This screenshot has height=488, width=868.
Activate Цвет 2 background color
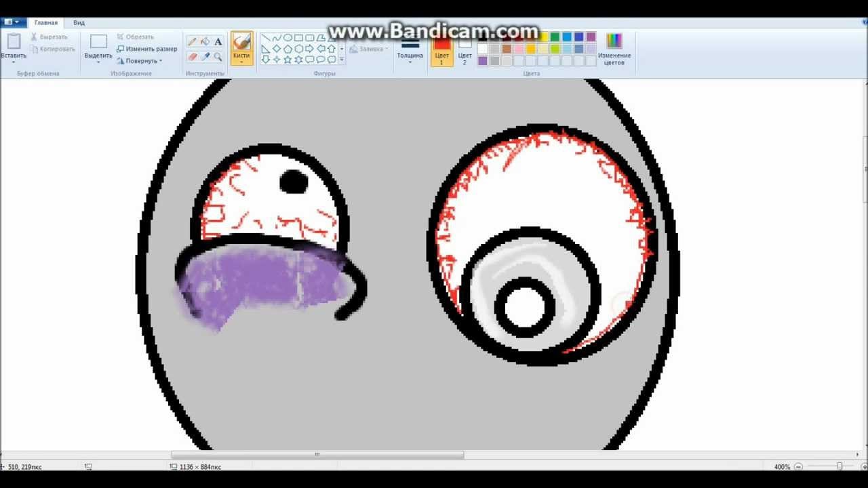(465, 49)
